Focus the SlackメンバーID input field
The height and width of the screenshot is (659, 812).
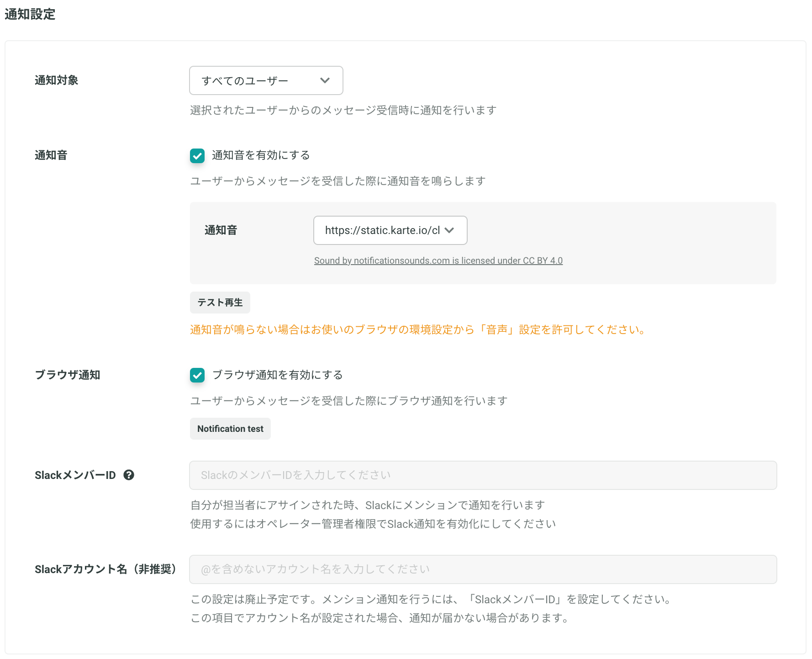[483, 475]
